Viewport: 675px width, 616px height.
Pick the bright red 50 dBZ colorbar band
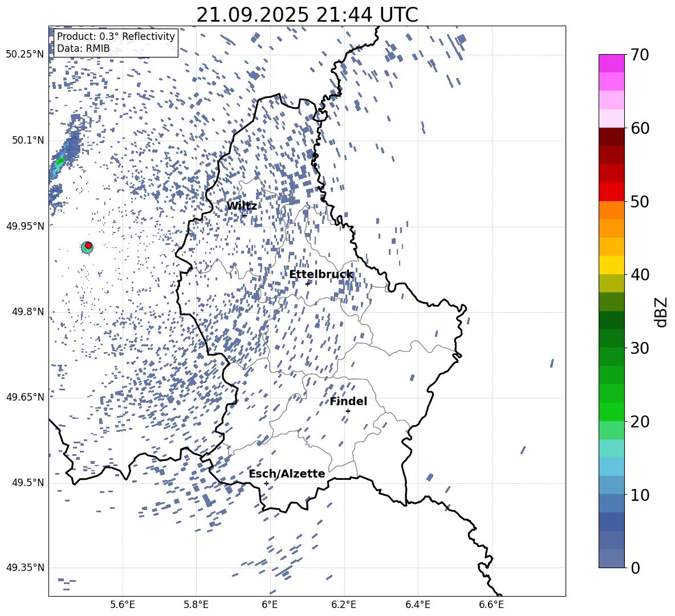tap(611, 192)
